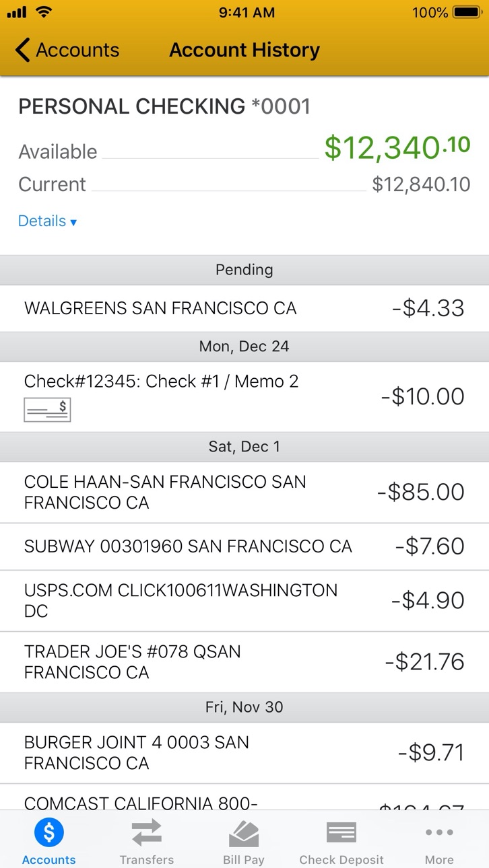Open the Check Deposit icon
The height and width of the screenshot is (868, 489).
[341, 833]
